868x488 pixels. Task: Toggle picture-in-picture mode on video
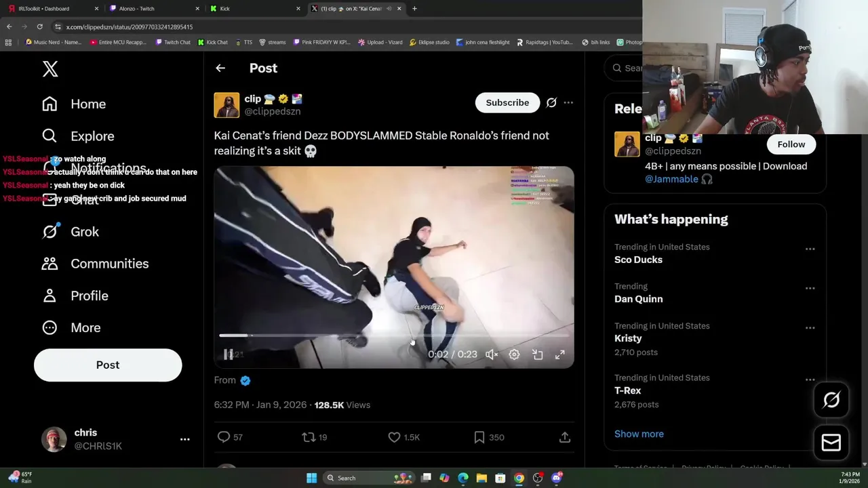click(x=538, y=354)
